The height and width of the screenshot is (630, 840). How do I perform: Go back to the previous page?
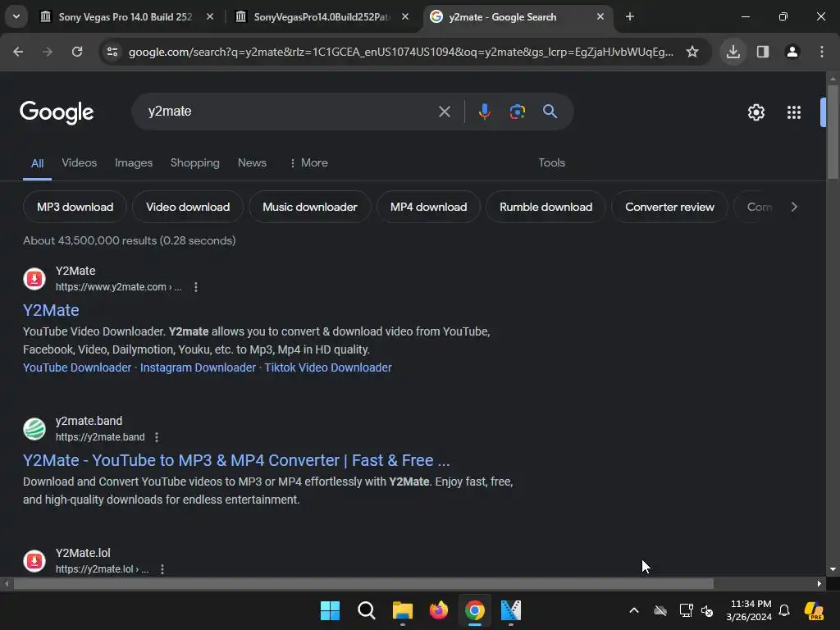[x=18, y=52]
